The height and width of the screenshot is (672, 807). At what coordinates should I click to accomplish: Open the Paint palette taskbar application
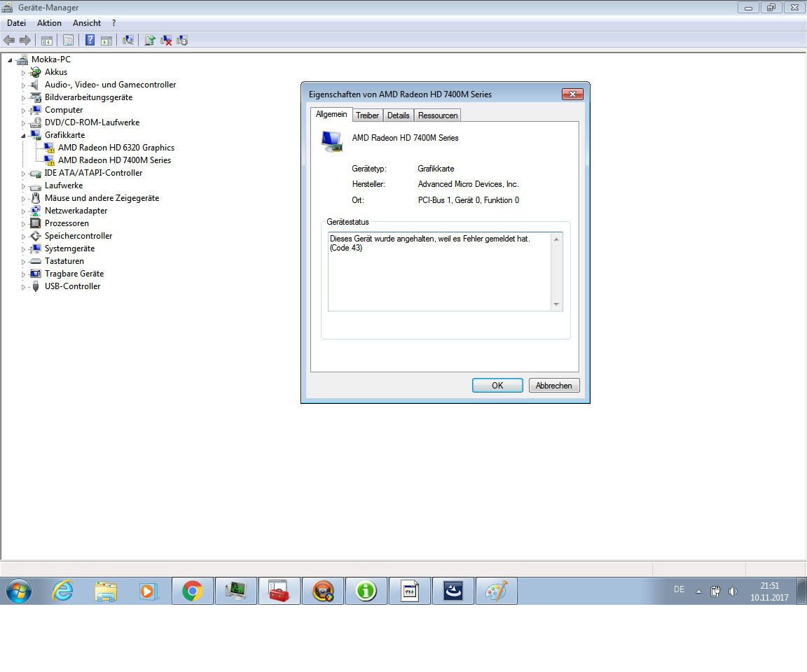(x=496, y=591)
